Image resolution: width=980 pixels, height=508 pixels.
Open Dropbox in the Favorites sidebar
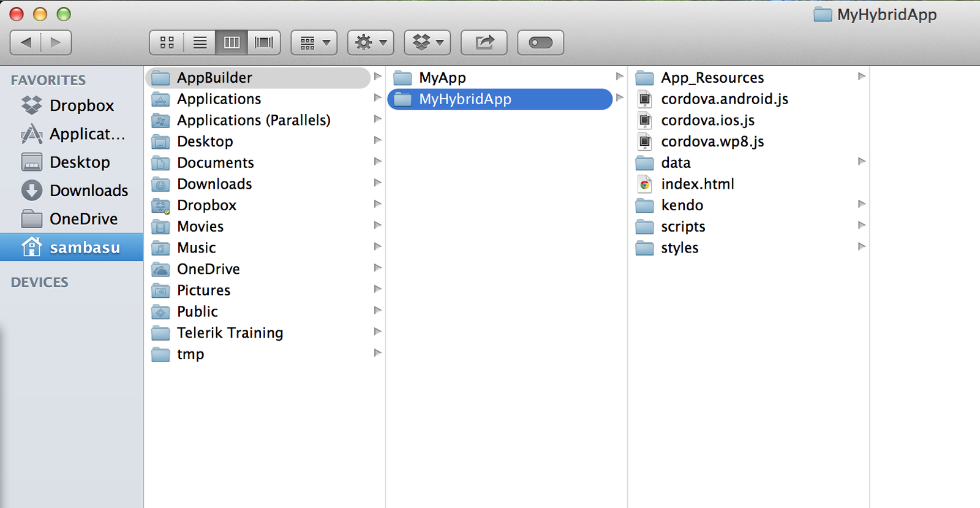pos(72,105)
